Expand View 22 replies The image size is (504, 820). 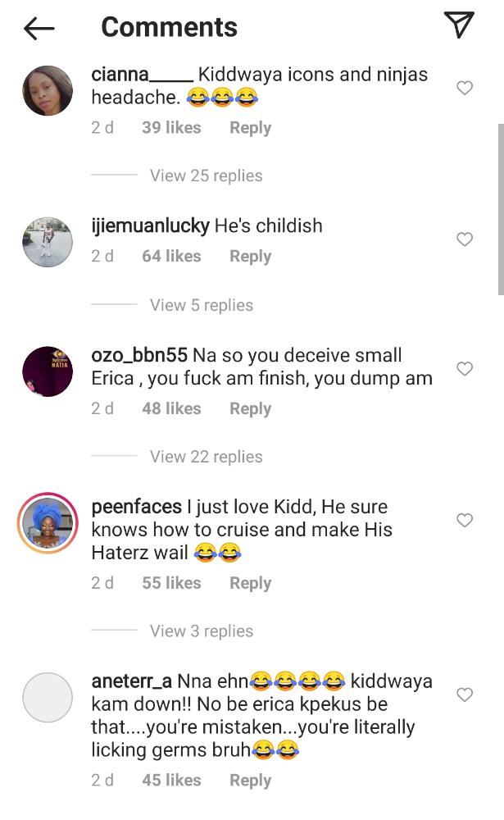click(206, 457)
